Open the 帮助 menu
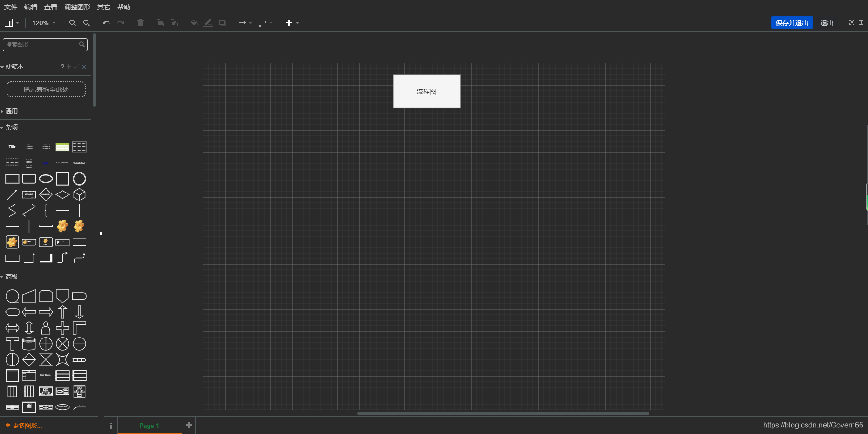This screenshot has width=868, height=434. (x=124, y=7)
